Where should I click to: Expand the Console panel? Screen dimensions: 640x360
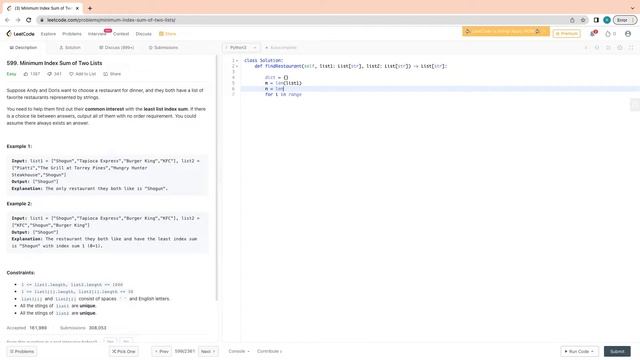pyautogui.click(x=239, y=351)
